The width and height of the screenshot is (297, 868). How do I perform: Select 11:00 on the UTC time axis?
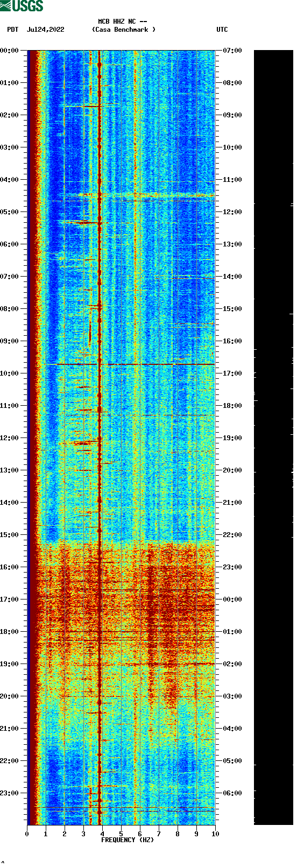232,180
